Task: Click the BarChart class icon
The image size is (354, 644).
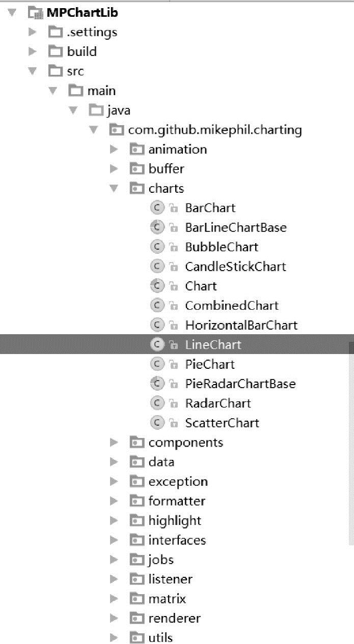Action: pos(157,208)
